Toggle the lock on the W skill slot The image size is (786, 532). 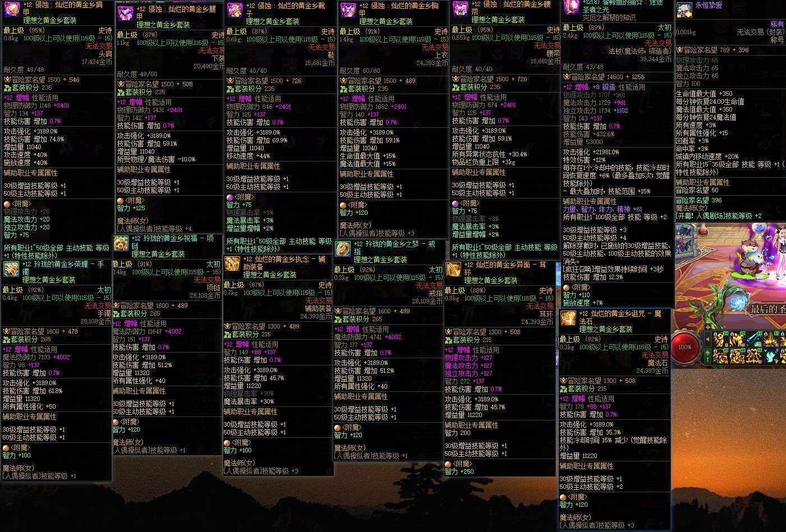point(732,334)
